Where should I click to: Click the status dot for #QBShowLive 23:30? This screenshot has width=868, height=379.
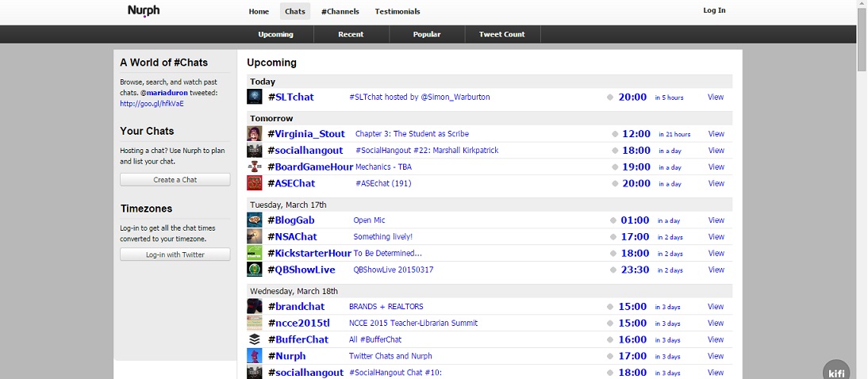[613, 270]
